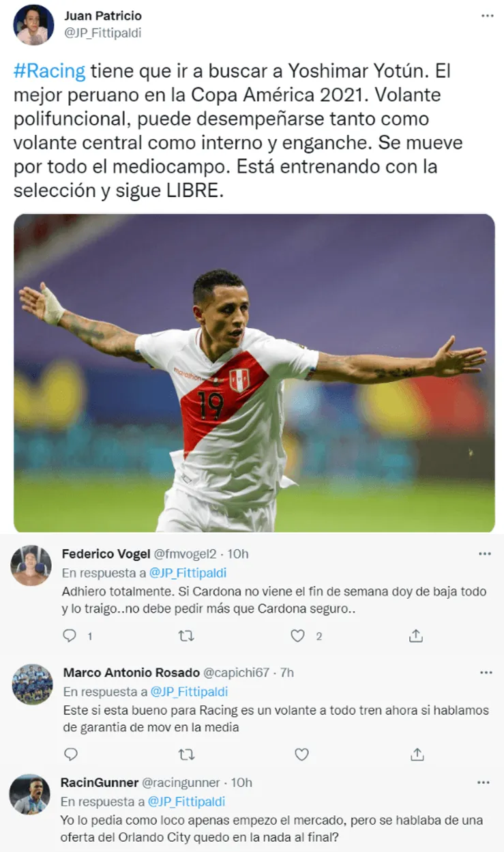Open Juan Patricio's profile avatar
504x852 pixels.
click(x=33, y=25)
